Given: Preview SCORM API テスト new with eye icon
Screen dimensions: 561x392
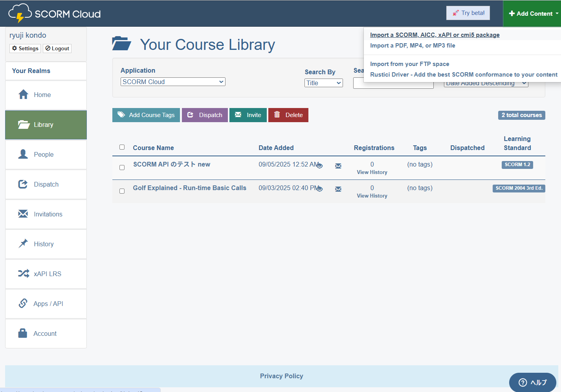Looking at the screenshot, I should pyautogui.click(x=320, y=166).
